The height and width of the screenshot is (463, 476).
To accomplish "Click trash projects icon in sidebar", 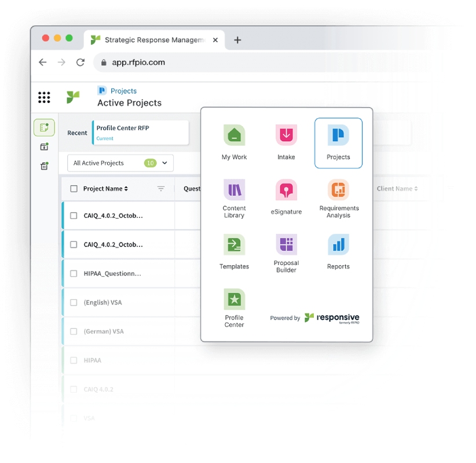I will point(45,166).
